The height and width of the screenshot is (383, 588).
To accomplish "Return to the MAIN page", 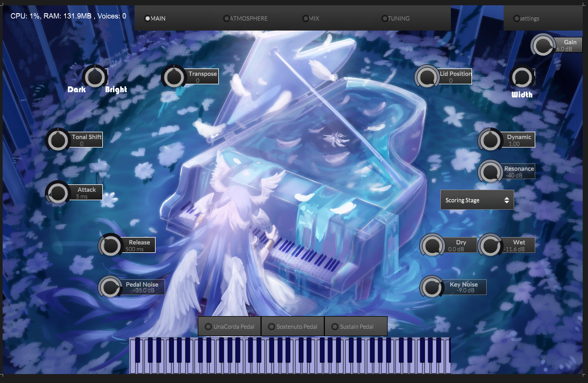I will tap(155, 18).
